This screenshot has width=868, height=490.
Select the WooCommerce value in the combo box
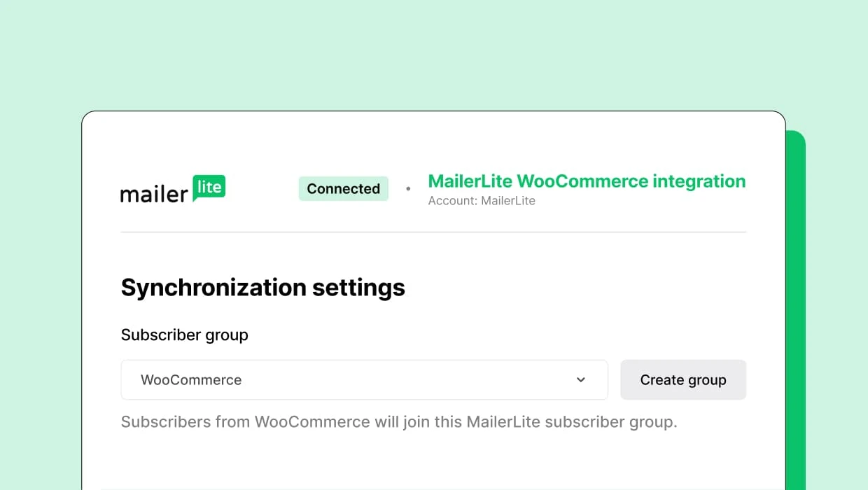[x=191, y=380]
